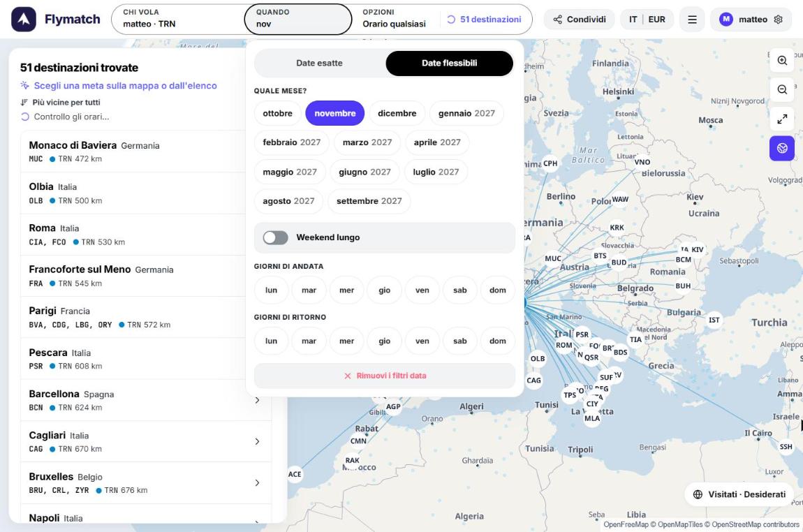803x532 pixels.
Task: Click the OLB airport marker on map
Action: pos(537,359)
